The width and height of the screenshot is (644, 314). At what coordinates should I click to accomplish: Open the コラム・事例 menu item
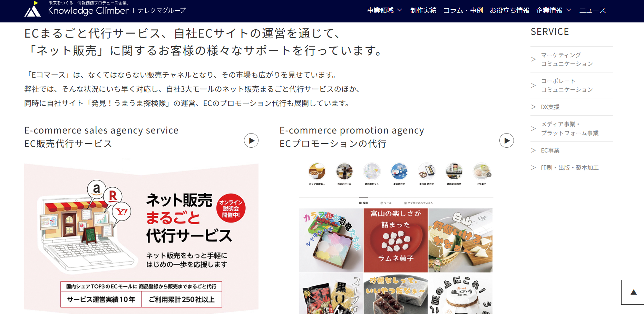click(463, 10)
